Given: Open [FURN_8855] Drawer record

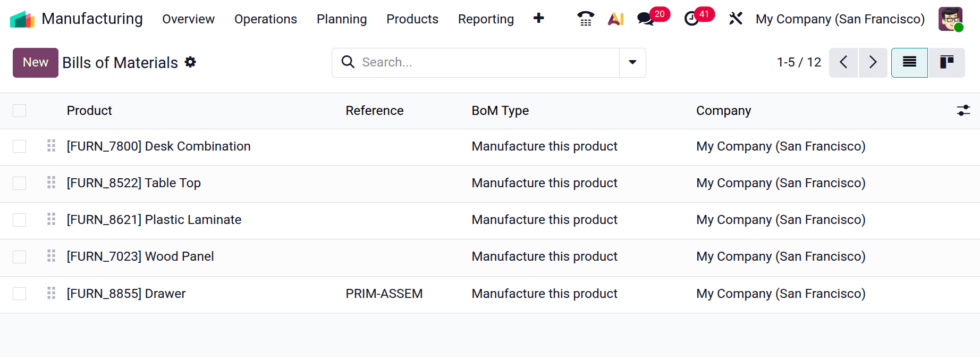Looking at the screenshot, I should pos(126,294).
